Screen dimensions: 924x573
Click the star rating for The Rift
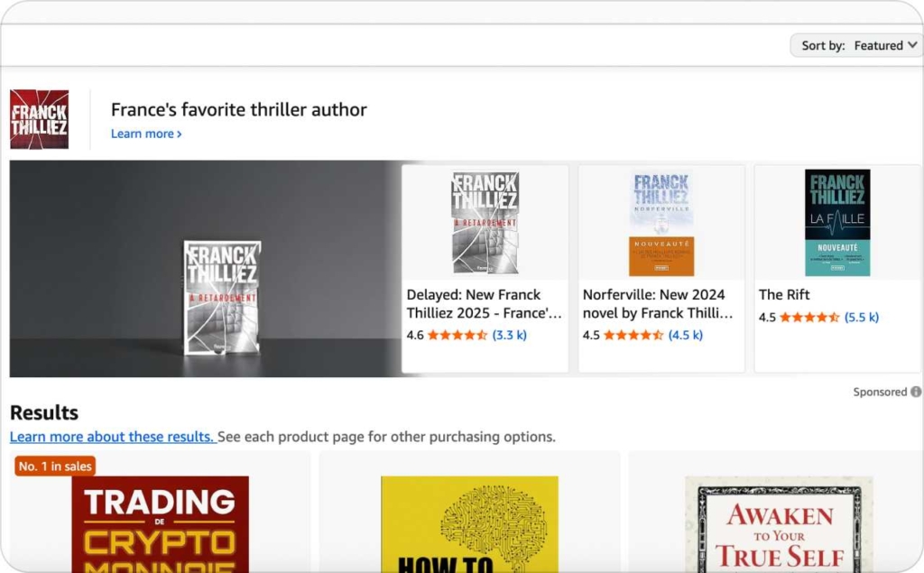click(809, 318)
